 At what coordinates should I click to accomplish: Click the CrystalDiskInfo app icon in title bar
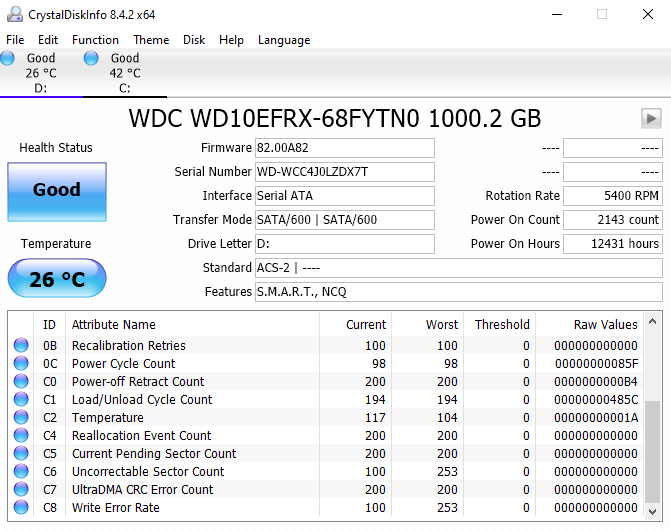point(15,14)
